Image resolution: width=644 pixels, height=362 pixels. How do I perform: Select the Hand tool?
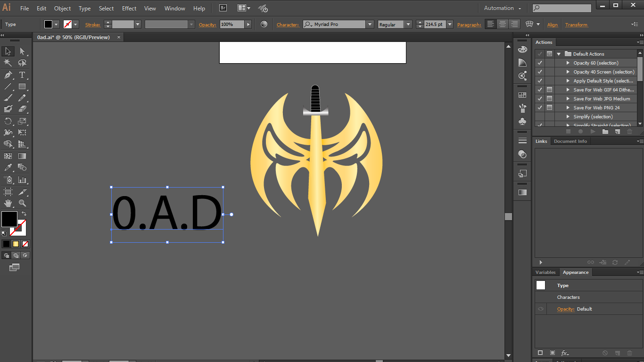click(8, 203)
